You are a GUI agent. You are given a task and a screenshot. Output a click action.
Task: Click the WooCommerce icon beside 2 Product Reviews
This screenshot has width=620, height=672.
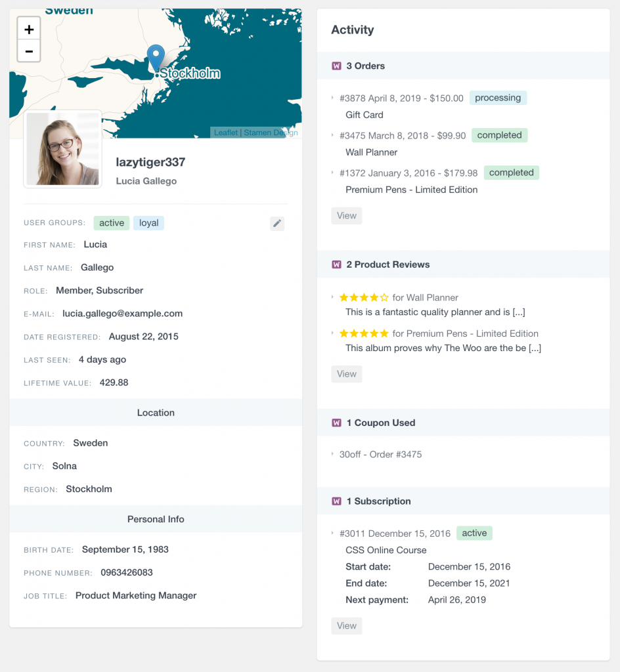(x=337, y=264)
